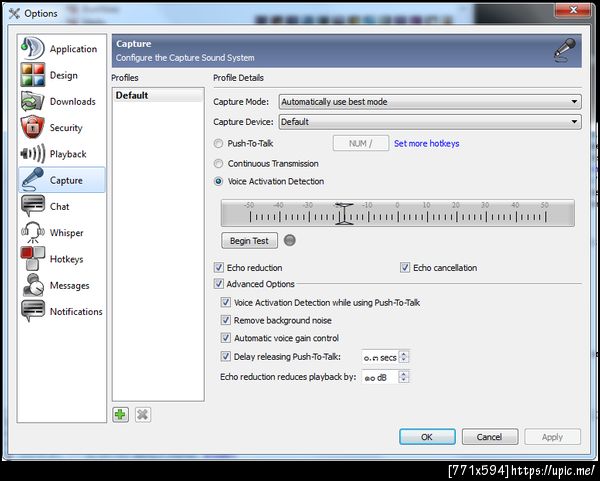Click stepper arrows for Push-To-Talk delay seconds
This screenshot has height=481, width=600.
[x=404, y=357]
